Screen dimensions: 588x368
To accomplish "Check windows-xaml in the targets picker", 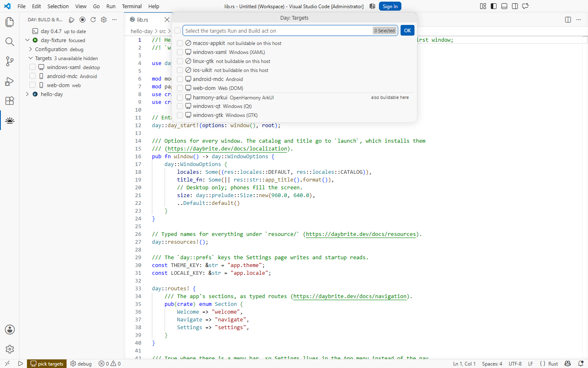I will click(x=180, y=52).
